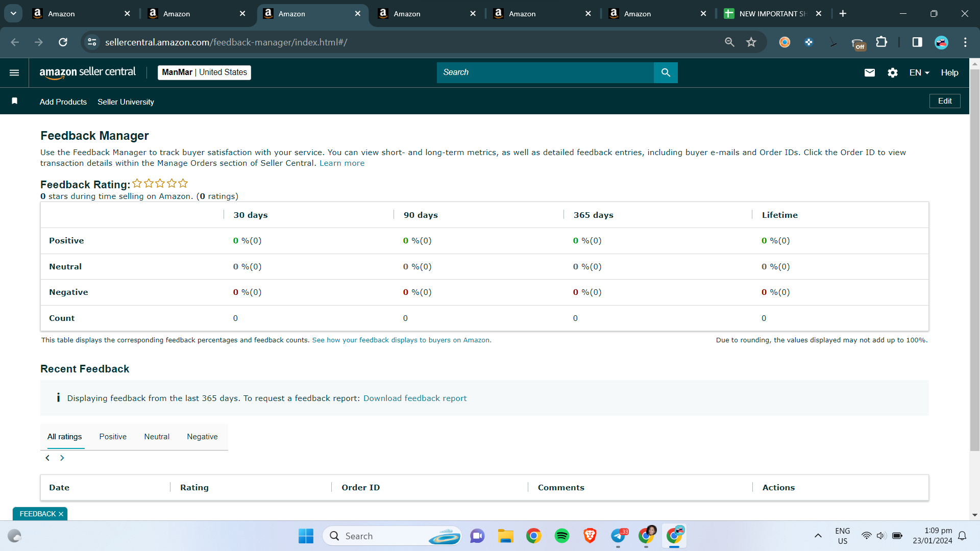Open the Help link
The height and width of the screenshot is (551, 980).
(950, 72)
